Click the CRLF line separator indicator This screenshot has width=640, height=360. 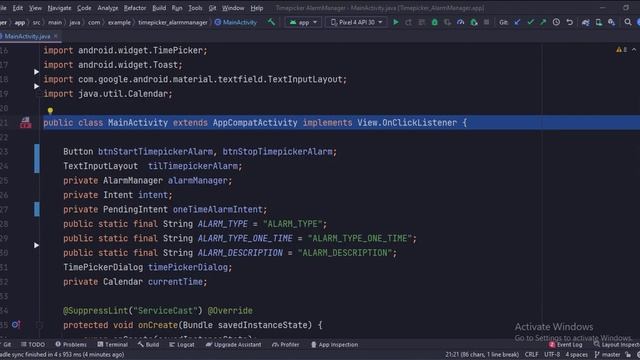point(531,354)
